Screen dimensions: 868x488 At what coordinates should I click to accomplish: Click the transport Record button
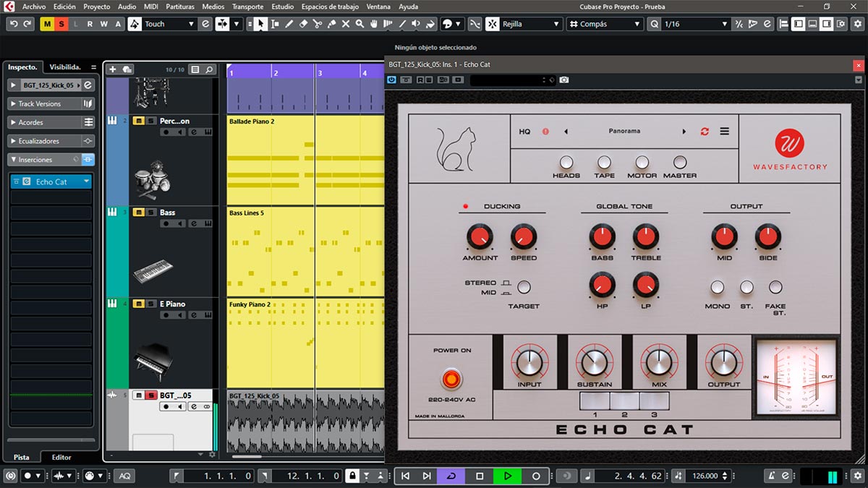point(536,476)
